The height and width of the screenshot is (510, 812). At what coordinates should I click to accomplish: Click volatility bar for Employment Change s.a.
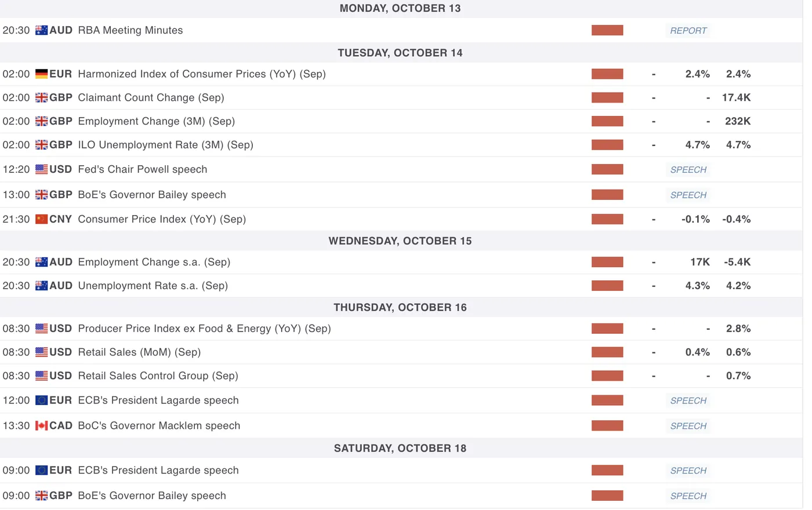pos(607,262)
